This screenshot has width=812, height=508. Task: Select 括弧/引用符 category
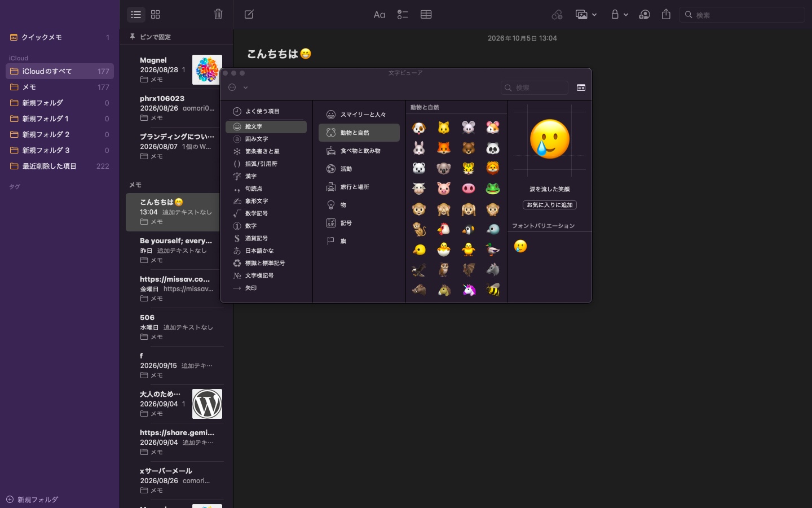266,164
